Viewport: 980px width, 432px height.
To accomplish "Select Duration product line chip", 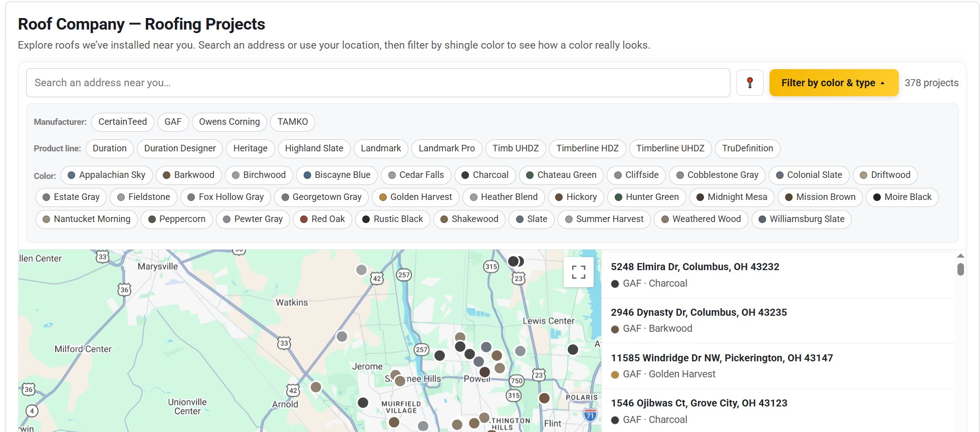I will point(110,148).
